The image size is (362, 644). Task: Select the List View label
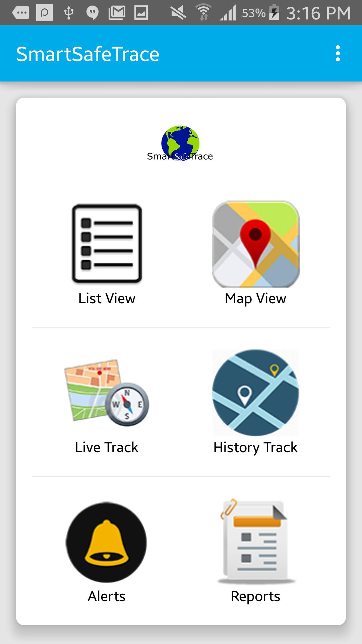pyautogui.click(x=107, y=299)
